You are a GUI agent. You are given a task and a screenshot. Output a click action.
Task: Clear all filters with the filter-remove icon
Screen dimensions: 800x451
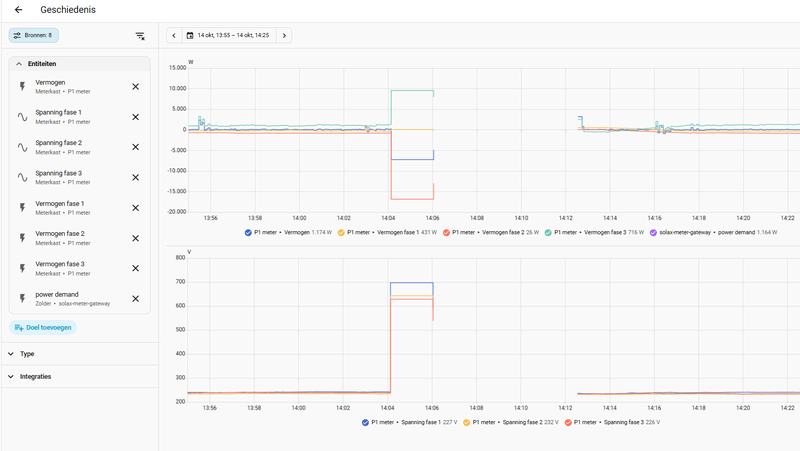point(140,36)
